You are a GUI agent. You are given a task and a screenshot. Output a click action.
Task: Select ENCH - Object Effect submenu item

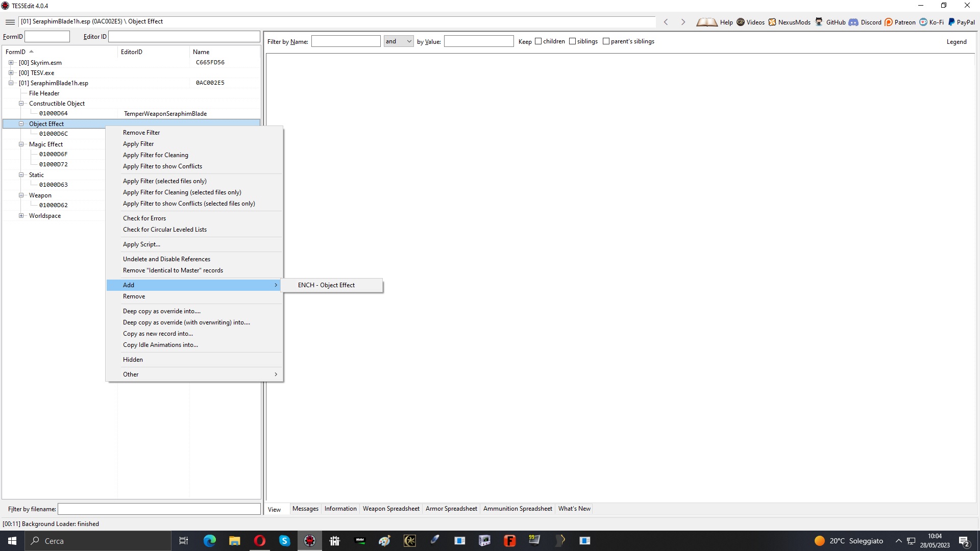point(331,285)
